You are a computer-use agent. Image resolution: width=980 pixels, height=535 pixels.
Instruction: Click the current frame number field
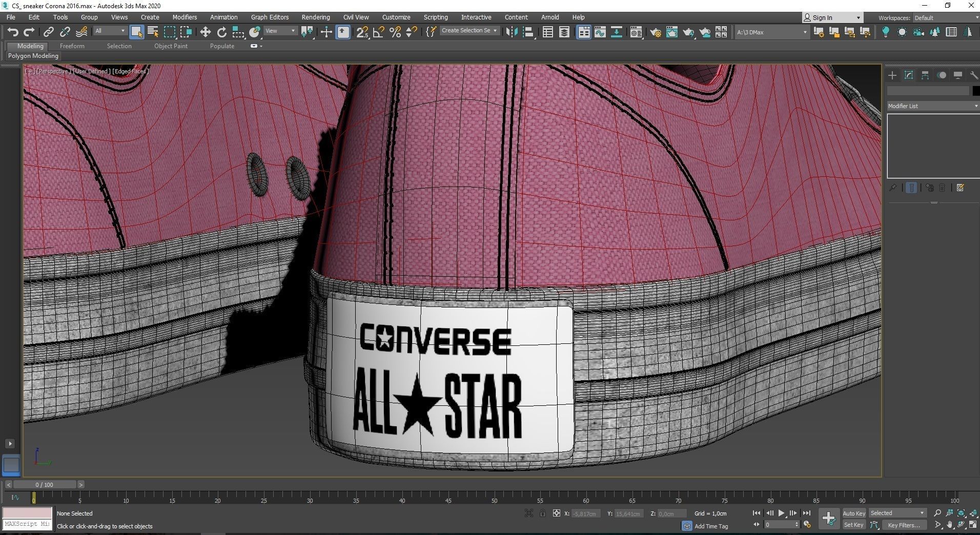779,525
